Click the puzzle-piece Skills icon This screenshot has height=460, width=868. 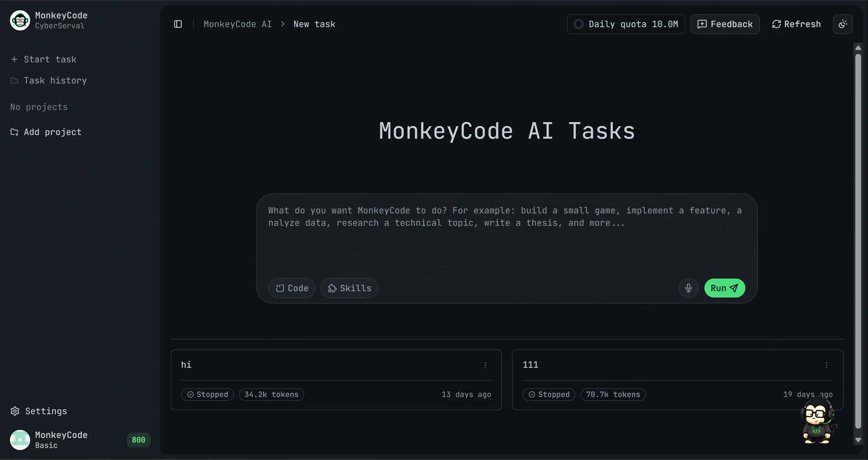pyautogui.click(x=332, y=288)
